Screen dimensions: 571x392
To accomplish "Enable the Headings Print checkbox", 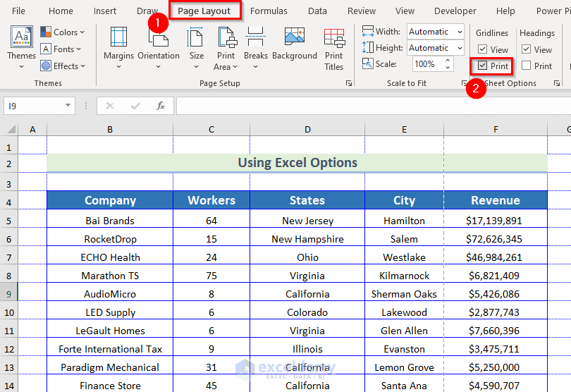I will 526,66.
